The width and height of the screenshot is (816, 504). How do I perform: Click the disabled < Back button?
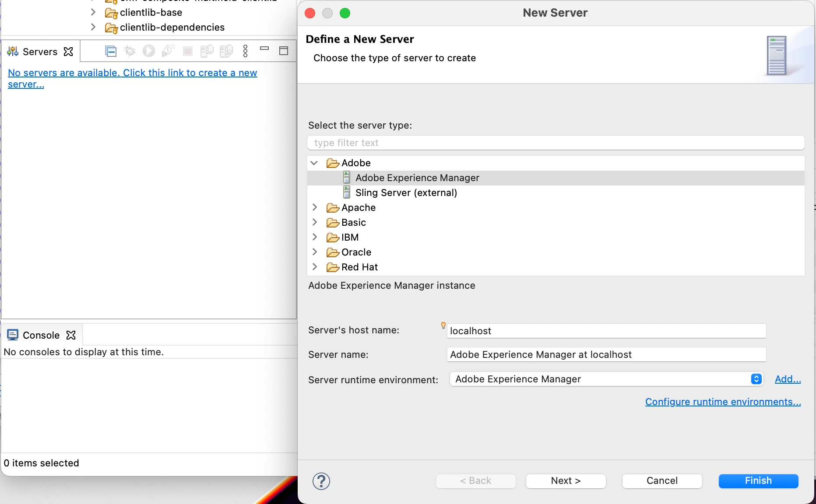[x=475, y=480]
